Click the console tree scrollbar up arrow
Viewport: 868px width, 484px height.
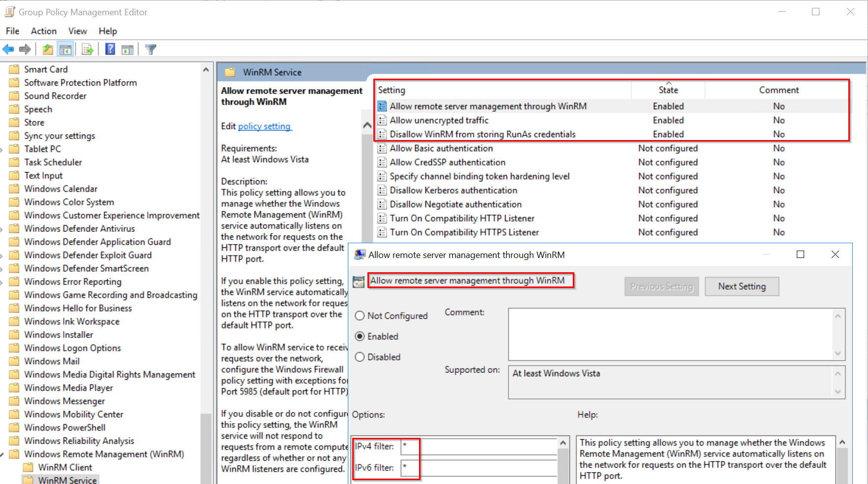pyautogui.click(x=206, y=70)
